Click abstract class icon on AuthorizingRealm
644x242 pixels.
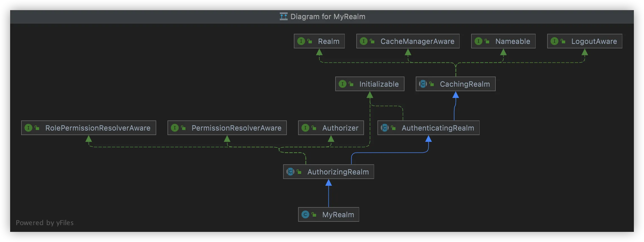tap(290, 172)
